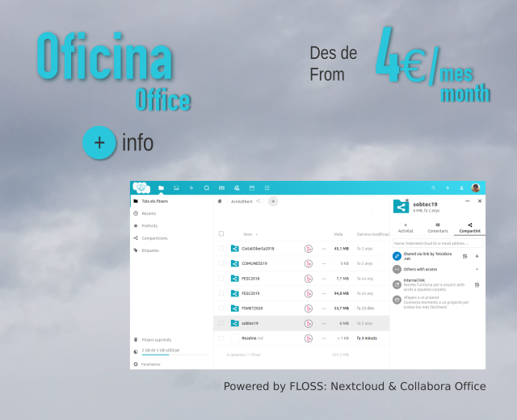Image resolution: width=517 pixels, height=420 pixels.
Task: Tick the checkbox for FESC2018
Action: click(x=221, y=279)
